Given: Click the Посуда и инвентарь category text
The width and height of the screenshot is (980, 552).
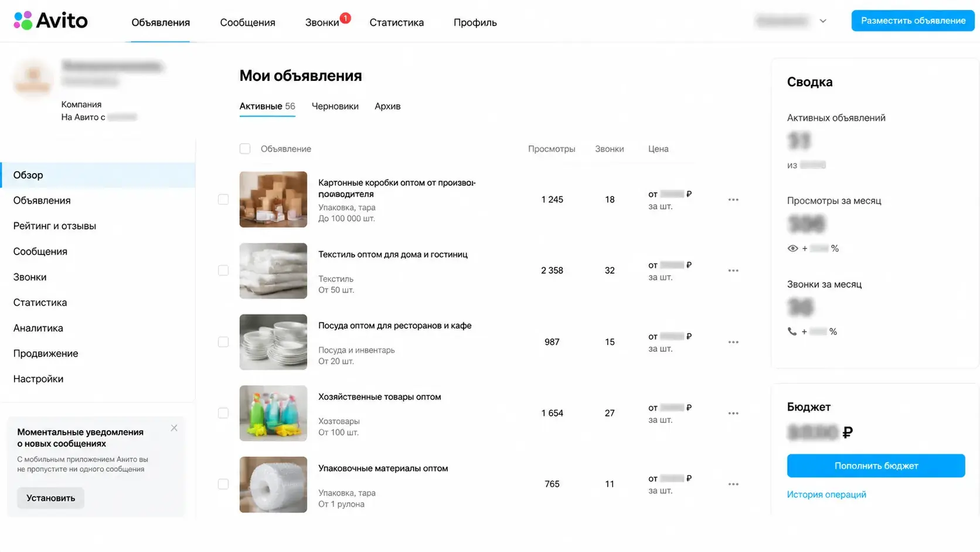Looking at the screenshot, I should pos(356,350).
